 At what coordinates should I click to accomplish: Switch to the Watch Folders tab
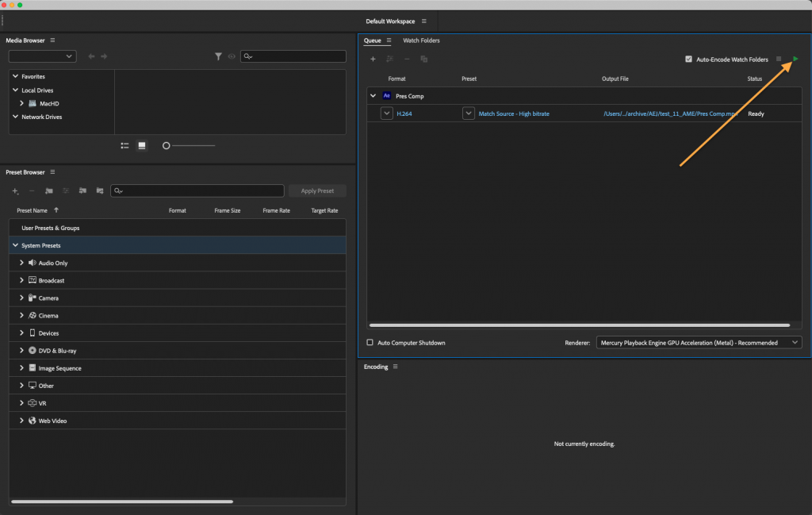(421, 40)
